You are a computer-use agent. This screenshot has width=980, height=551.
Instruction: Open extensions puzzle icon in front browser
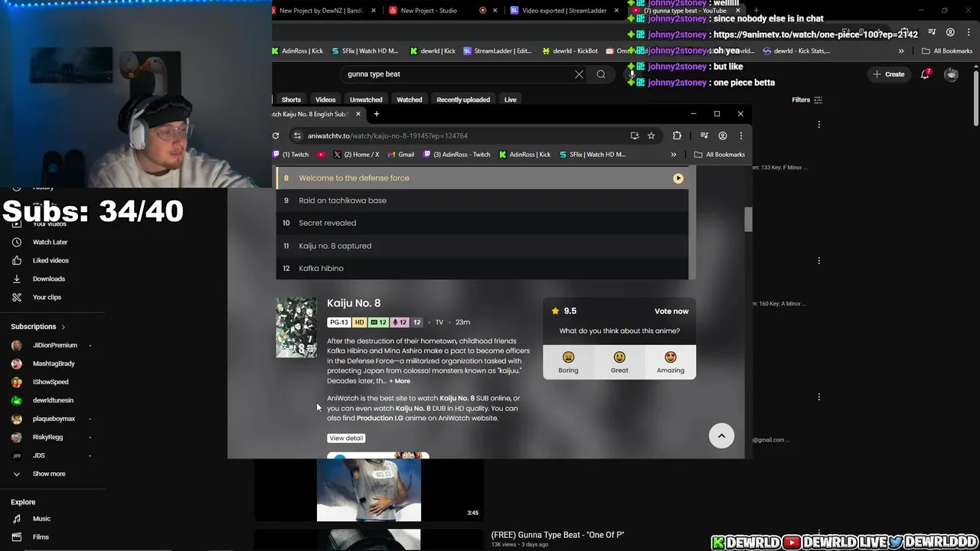coord(677,135)
